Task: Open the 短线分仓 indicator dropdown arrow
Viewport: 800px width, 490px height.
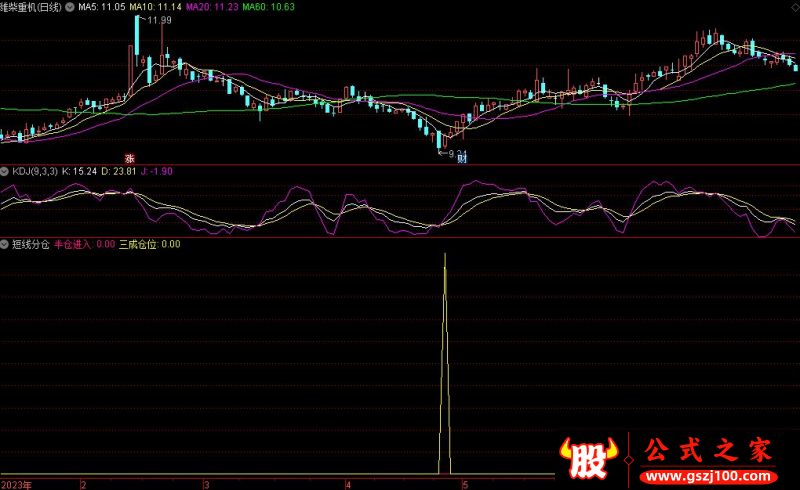Action: click(6, 243)
